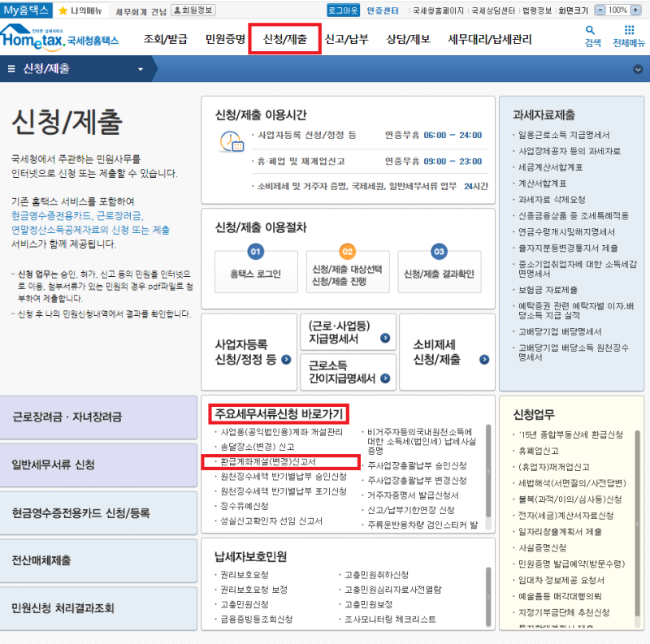The height and width of the screenshot is (644, 650).
Task: Click the star icon beside 나의메뉴
Action: (63, 11)
